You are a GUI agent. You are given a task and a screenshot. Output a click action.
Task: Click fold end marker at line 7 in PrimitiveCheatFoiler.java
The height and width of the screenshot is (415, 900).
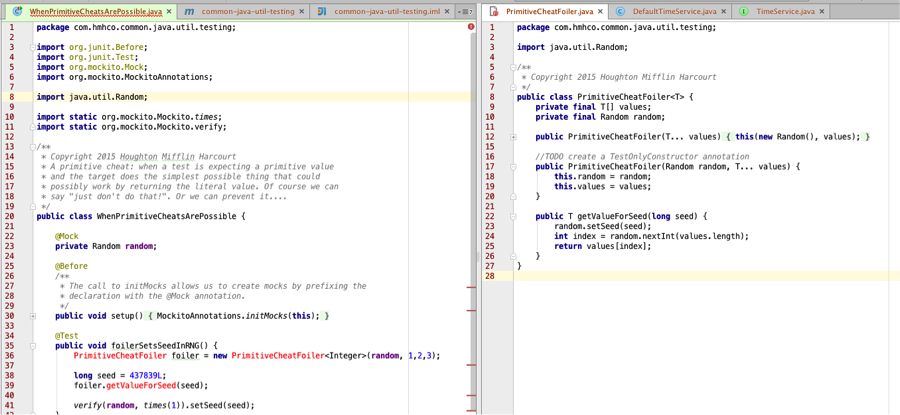click(513, 87)
